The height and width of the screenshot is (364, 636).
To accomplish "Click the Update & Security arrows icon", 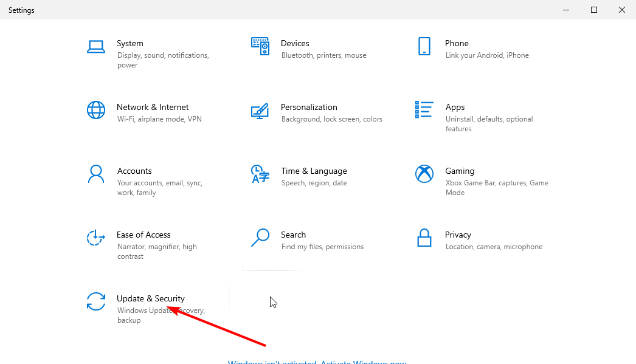I will pos(96,302).
